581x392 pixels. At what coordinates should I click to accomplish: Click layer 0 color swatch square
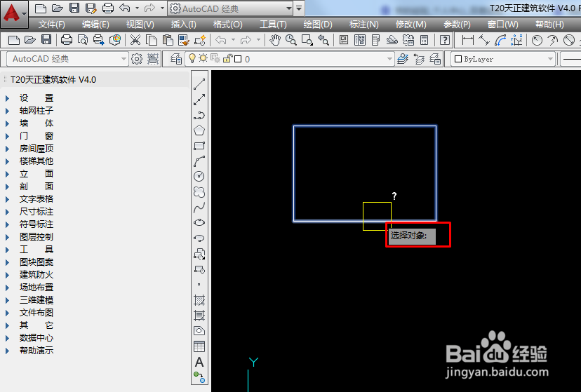(x=238, y=59)
